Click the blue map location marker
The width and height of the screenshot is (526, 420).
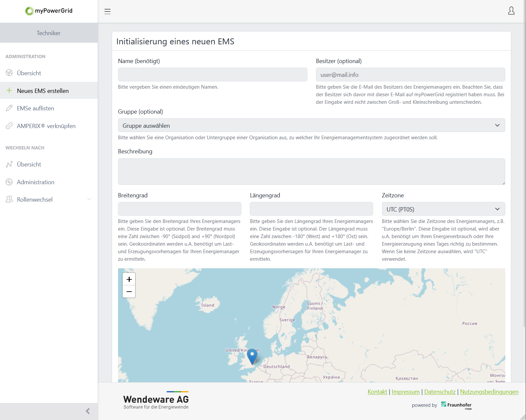click(x=252, y=356)
